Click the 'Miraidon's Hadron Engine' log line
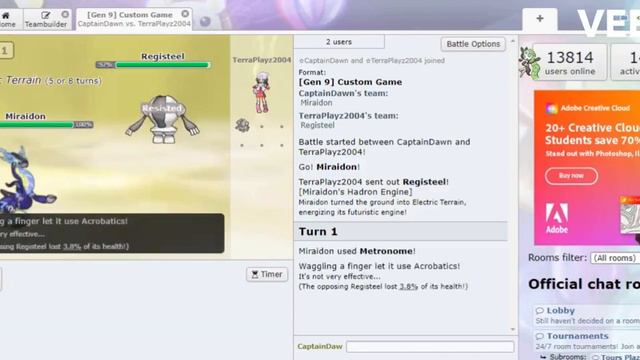Image resolution: width=640 pixels, height=360 pixels. pos(355,192)
